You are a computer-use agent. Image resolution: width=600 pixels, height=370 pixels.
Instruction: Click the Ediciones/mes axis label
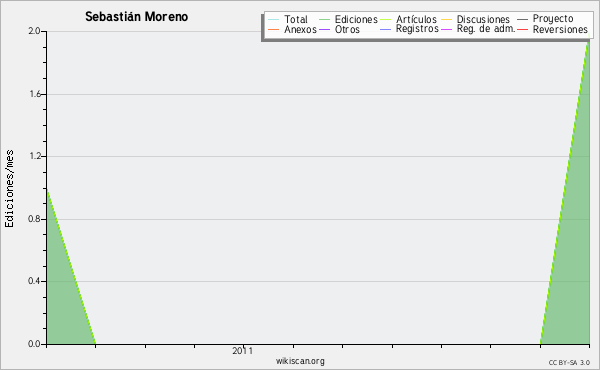(9, 189)
